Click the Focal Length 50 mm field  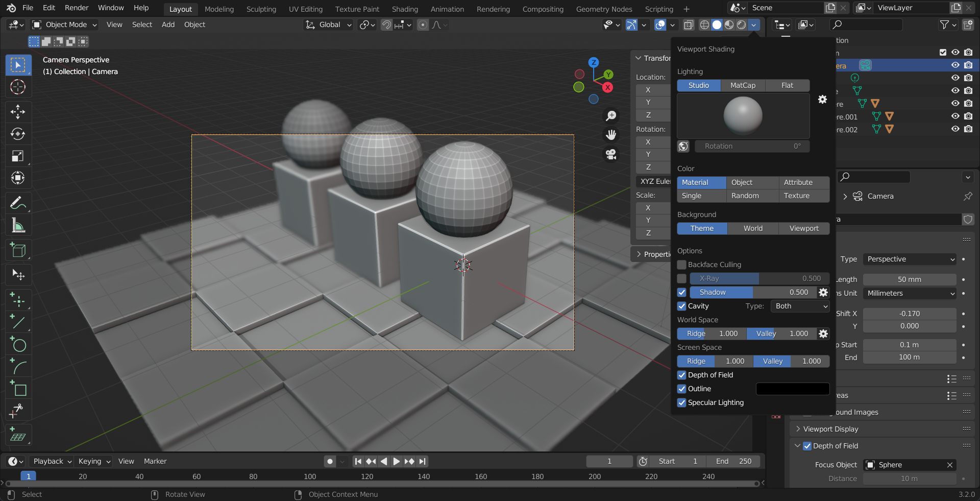point(910,280)
